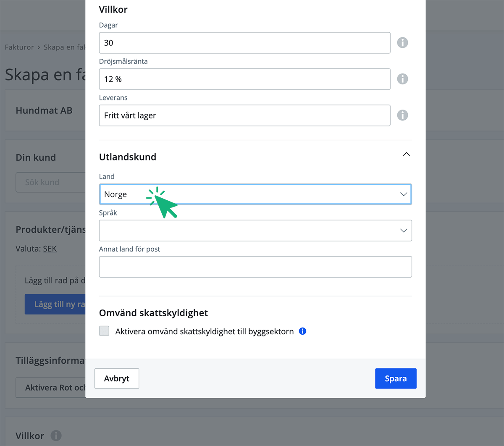The height and width of the screenshot is (446, 504).
Task: Click the Dagar input field
Action: point(244,43)
